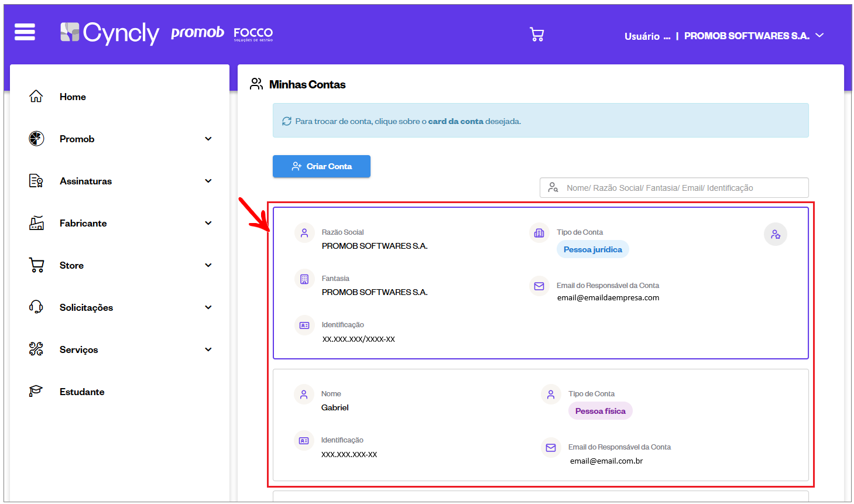Click the Solicitações headset icon in sidebar
854x504 pixels.
[36, 307]
